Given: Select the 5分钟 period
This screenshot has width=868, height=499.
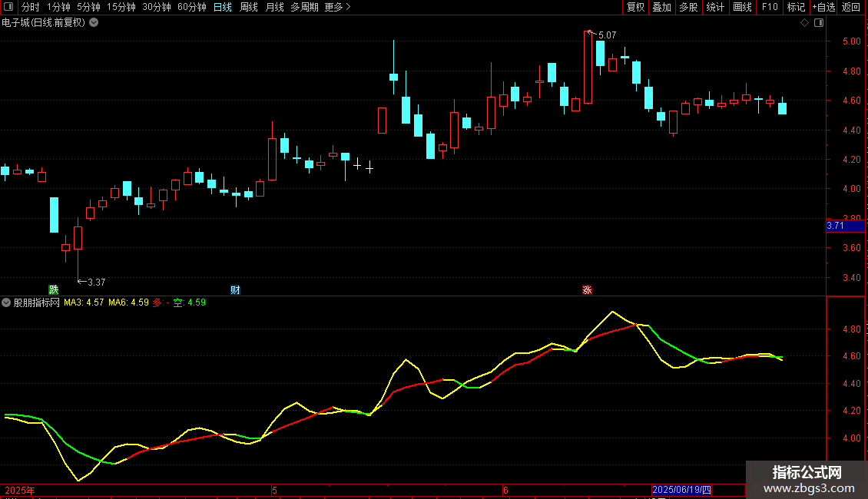Looking at the screenshot, I should [88, 7].
